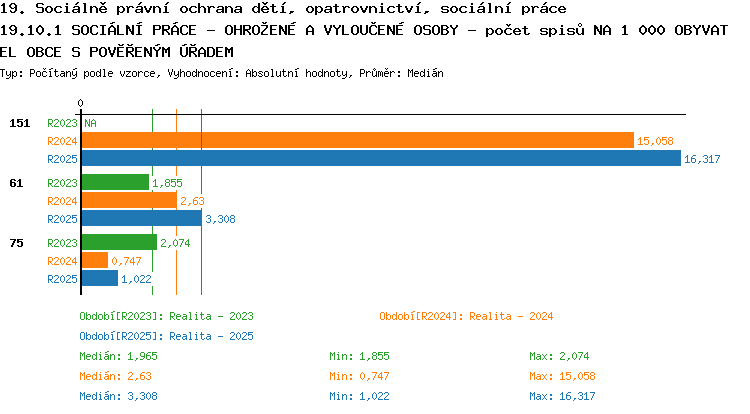750x414 pixels.
Task: Click orange Max: 15,058 text
Action: coord(562,377)
